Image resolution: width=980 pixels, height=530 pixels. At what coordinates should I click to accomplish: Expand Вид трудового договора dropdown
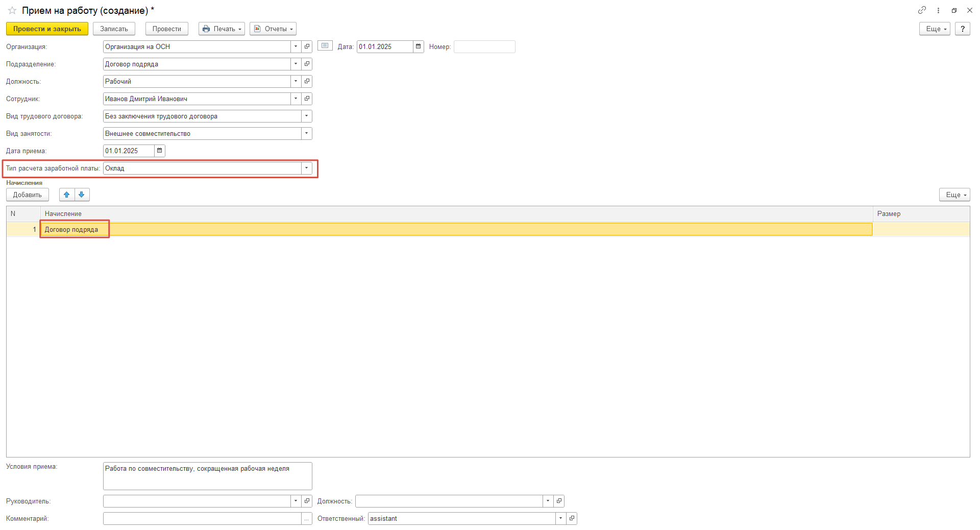tap(306, 116)
